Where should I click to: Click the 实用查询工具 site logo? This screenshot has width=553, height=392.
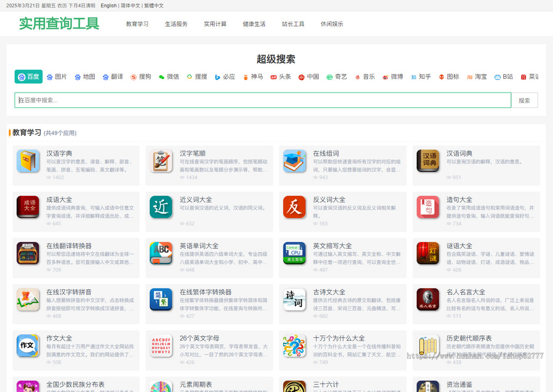[x=59, y=23]
